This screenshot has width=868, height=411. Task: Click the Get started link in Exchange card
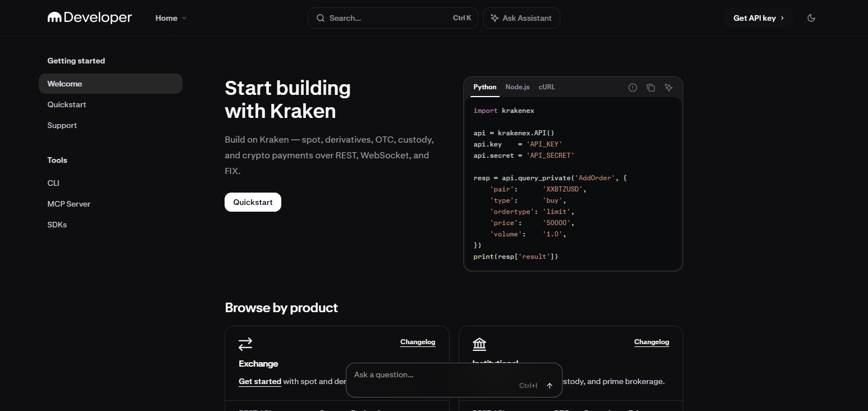click(x=260, y=381)
